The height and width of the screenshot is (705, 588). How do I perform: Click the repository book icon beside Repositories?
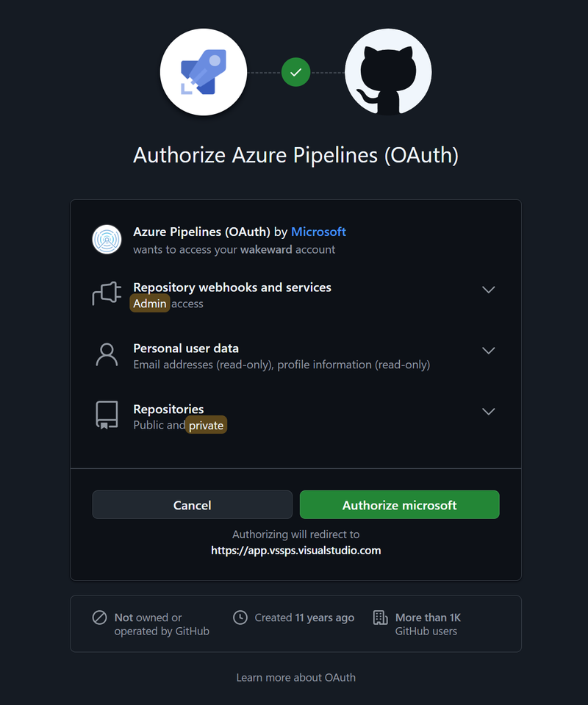(107, 415)
